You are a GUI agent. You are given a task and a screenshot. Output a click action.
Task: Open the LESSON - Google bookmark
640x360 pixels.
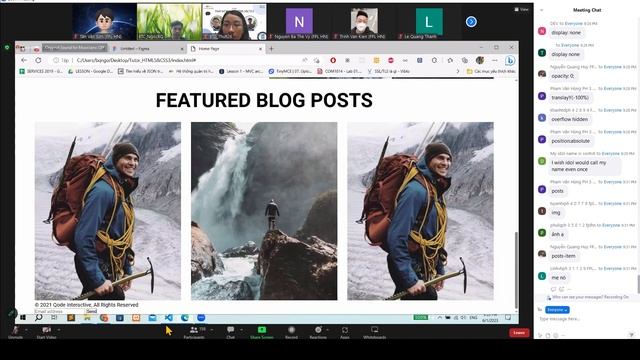[x=90, y=71]
